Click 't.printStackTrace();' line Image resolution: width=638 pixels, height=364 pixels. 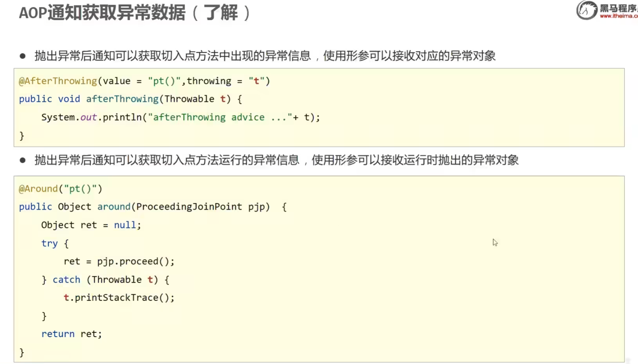(119, 298)
